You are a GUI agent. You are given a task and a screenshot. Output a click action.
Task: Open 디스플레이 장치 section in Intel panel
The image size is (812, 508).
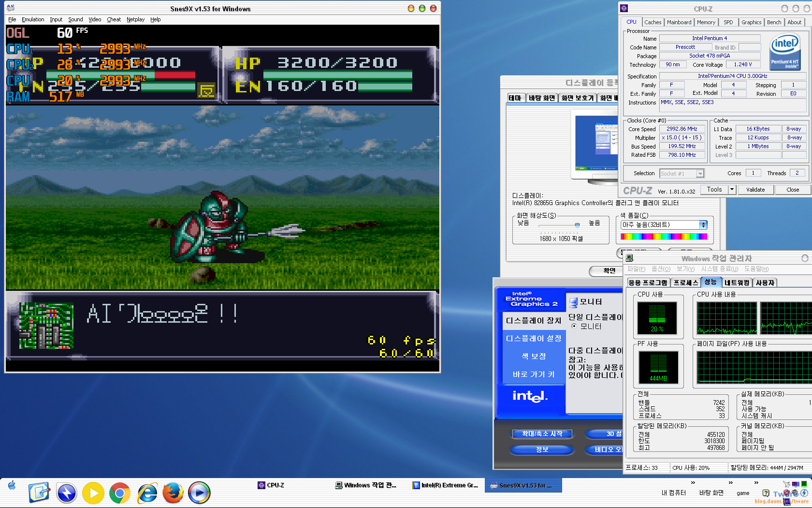[x=534, y=320]
